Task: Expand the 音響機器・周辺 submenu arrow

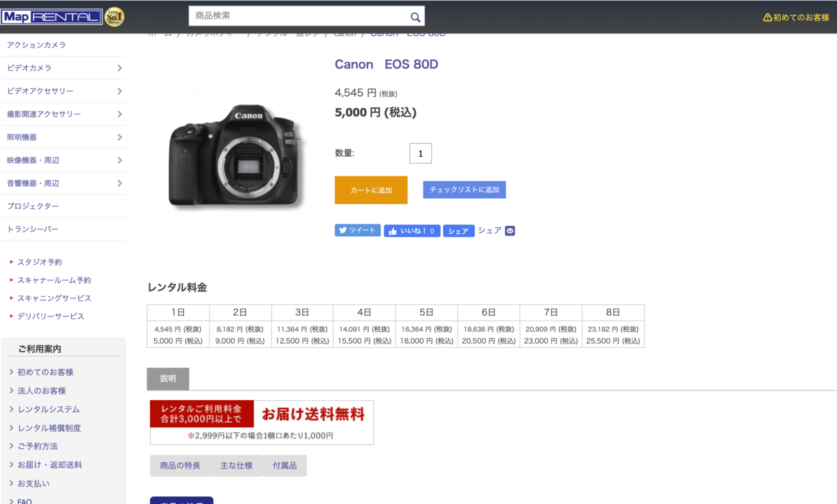Action: [x=119, y=183]
